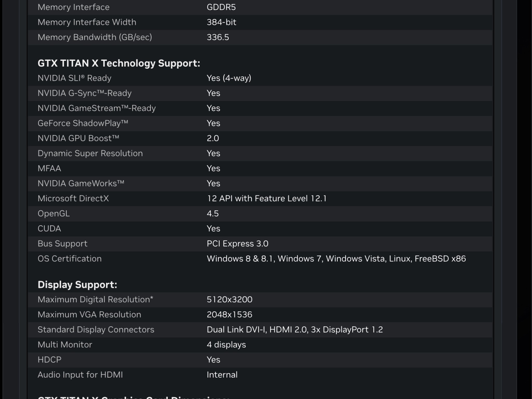Image resolution: width=532 pixels, height=399 pixels.
Task: Select the OpenGL 4.5 value
Action: (212, 214)
